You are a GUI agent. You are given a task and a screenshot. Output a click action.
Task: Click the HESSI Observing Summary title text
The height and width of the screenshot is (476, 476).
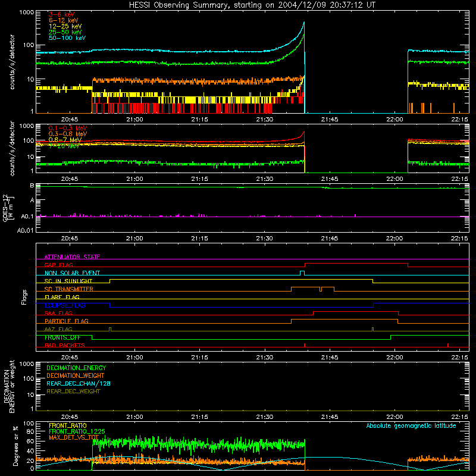(252, 5)
